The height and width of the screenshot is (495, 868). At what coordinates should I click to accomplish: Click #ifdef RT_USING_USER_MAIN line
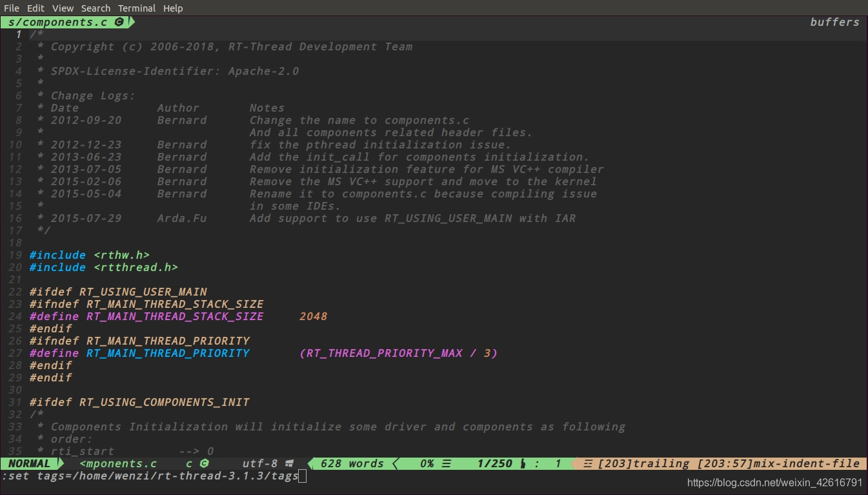pyautogui.click(x=118, y=292)
